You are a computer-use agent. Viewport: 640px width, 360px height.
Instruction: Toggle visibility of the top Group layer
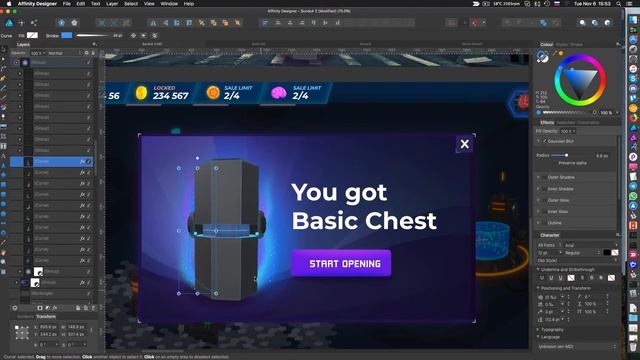tap(89, 62)
